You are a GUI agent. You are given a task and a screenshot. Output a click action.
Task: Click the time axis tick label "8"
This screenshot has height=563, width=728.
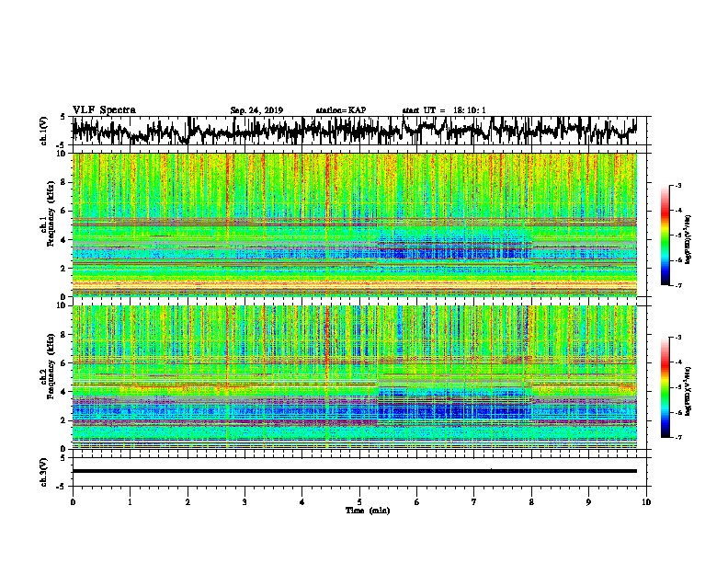(531, 502)
